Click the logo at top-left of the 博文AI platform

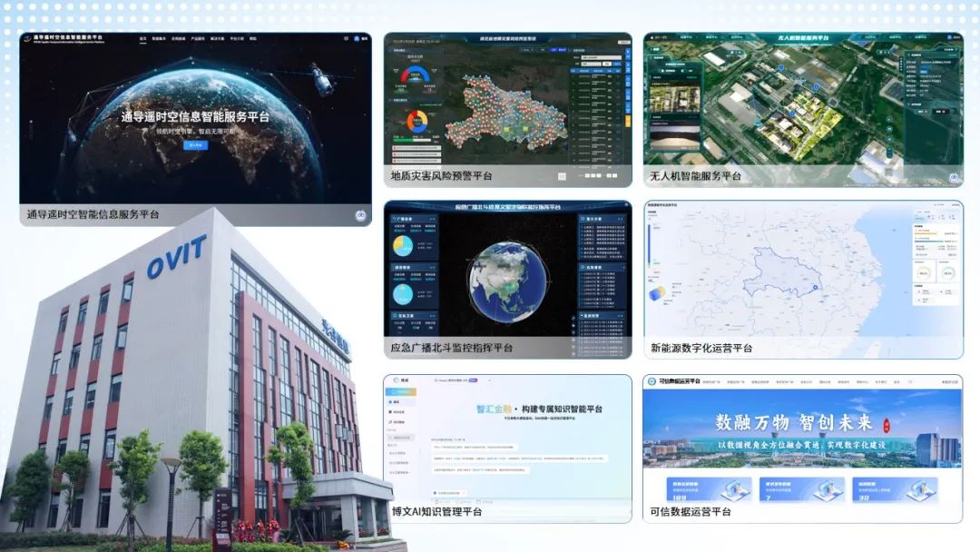(x=396, y=380)
